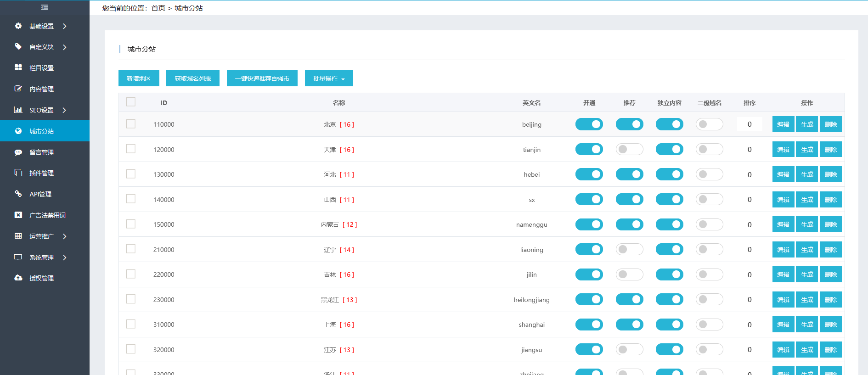Click the 排序 input field for 北京

pos(749,124)
